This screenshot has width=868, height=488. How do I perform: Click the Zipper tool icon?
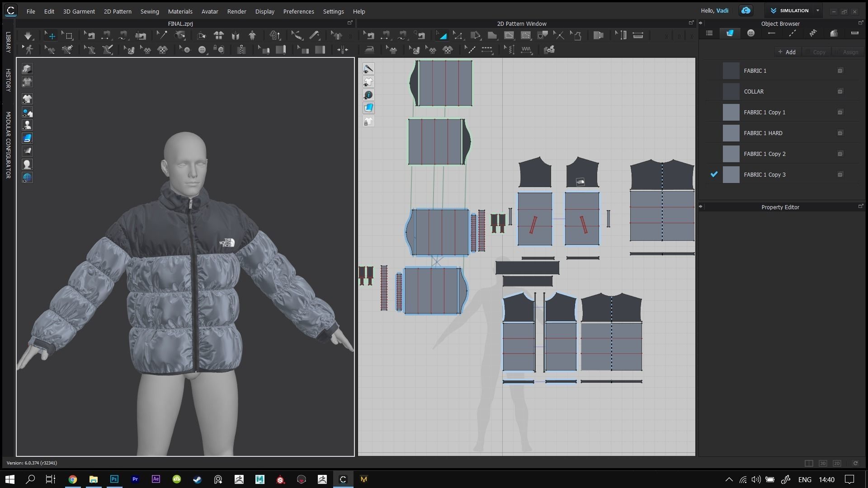(241, 50)
